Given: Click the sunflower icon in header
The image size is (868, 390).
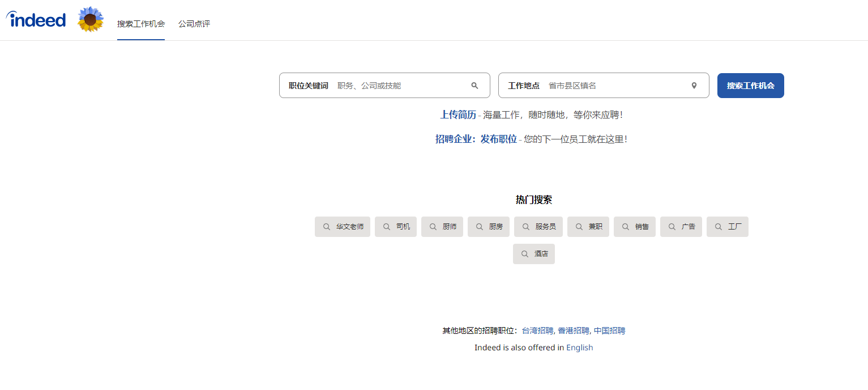Looking at the screenshot, I should click(x=91, y=20).
